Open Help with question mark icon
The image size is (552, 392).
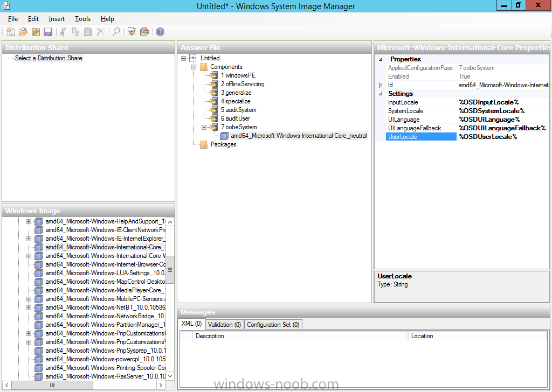click(160, 32)
